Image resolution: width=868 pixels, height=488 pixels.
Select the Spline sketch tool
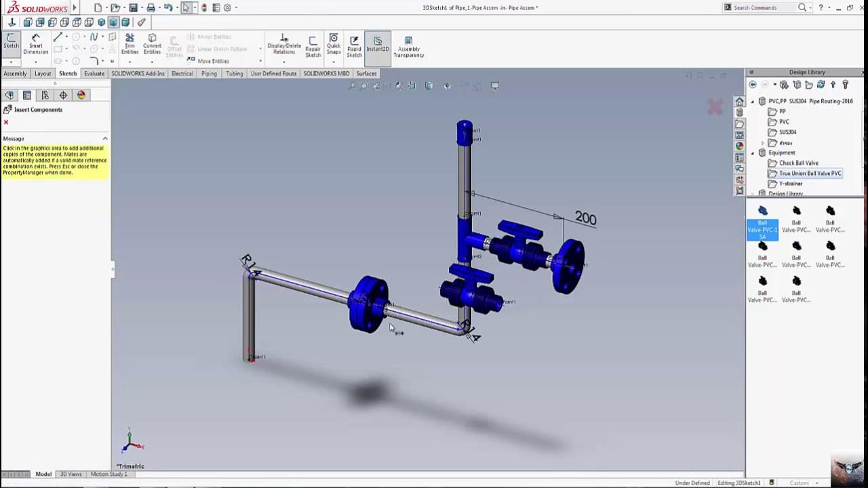click(x=94, y=37)
